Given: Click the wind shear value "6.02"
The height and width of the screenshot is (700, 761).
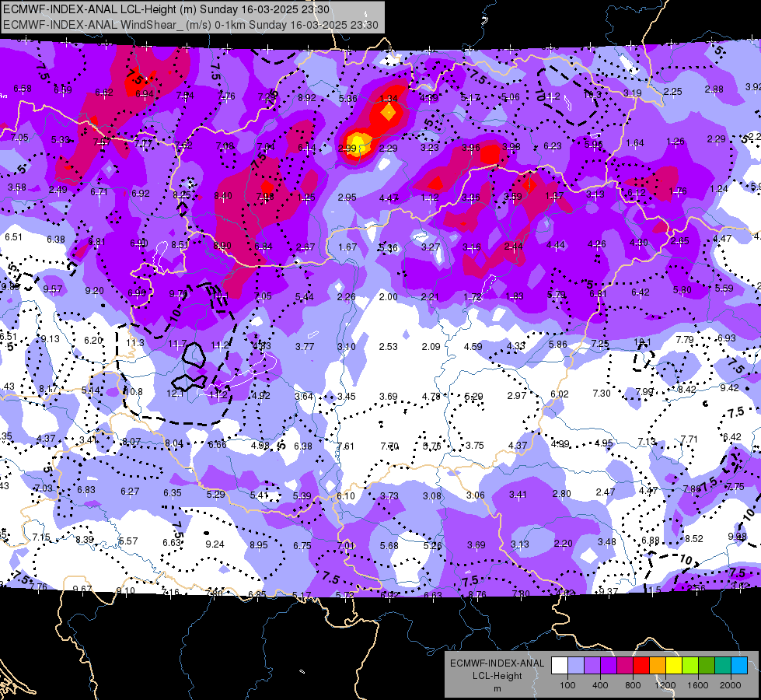Looking at the screenshot, I should (x=560, y=394).
